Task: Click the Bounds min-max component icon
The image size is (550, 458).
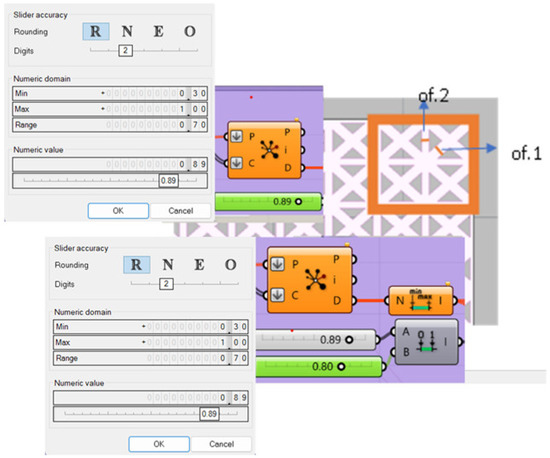Action: tap(421, 301)
